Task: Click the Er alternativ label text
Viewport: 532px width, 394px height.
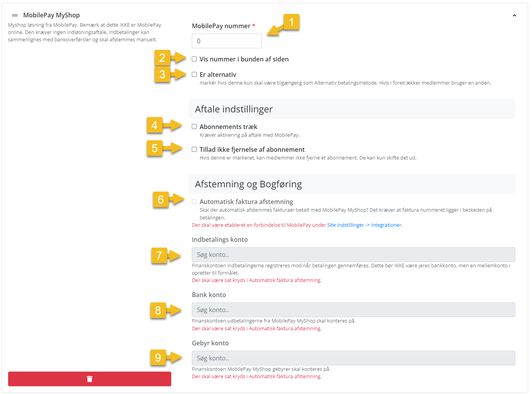Action: pos(218,75)
